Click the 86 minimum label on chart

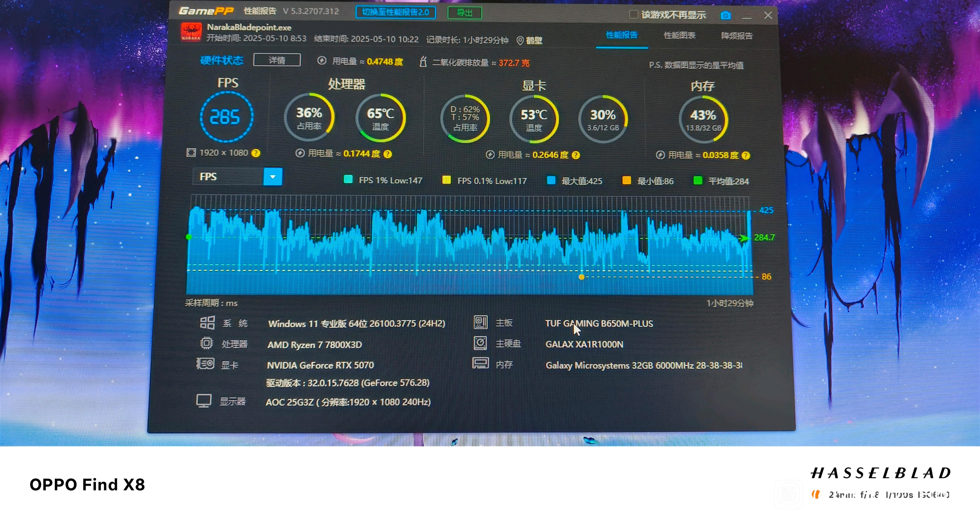point(766,277)
